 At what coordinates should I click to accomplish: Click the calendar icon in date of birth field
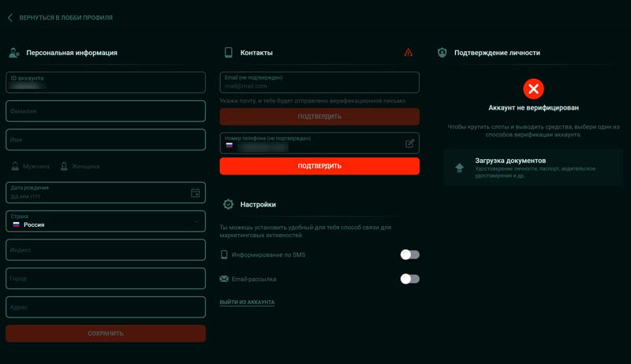click(196, 193)
